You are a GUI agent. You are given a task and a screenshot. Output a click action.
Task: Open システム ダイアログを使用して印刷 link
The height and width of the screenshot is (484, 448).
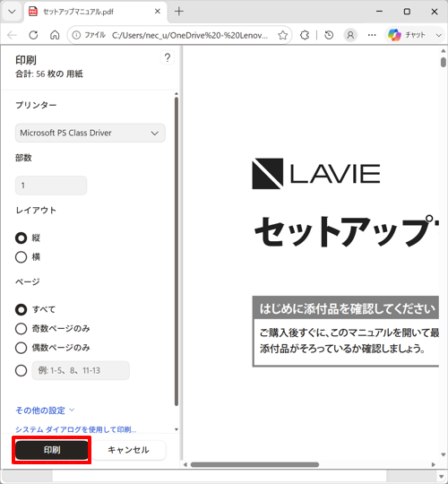(75, 429)
